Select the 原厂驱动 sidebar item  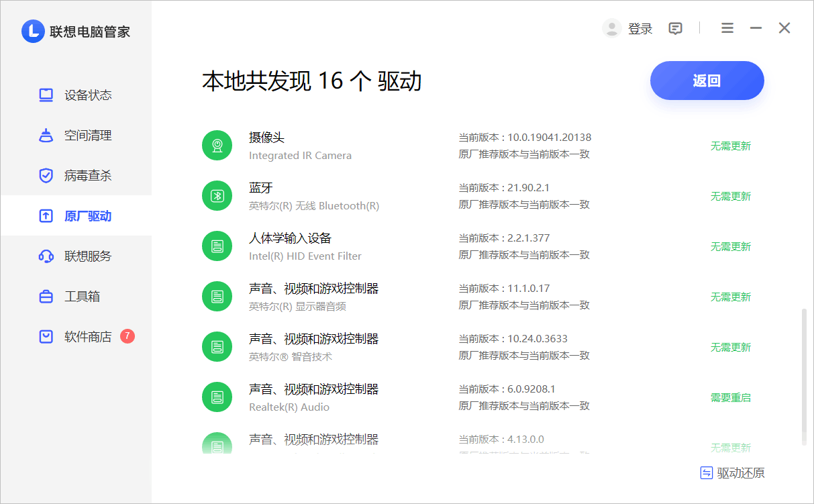click(76, 216)
